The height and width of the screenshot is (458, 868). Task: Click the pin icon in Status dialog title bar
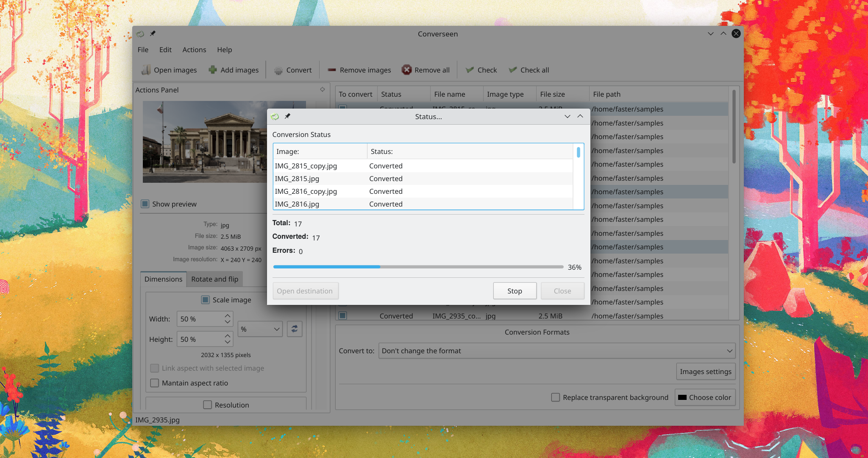(x=287, y=116)
